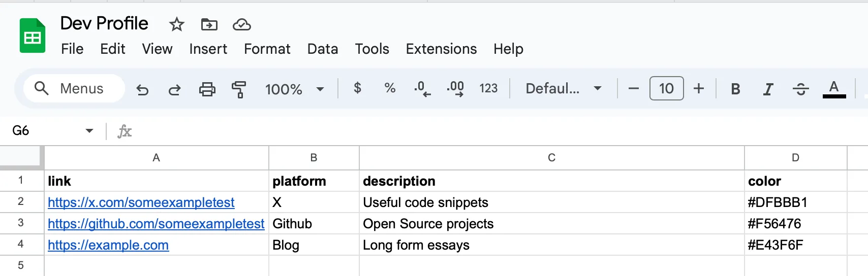Click the redo arrow in toolbar
Screen dimensions: 868x276
[x=174, y=89]
